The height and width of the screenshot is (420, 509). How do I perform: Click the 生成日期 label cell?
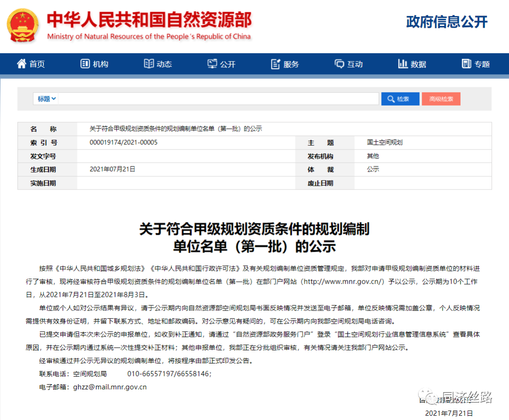point(48,169)
